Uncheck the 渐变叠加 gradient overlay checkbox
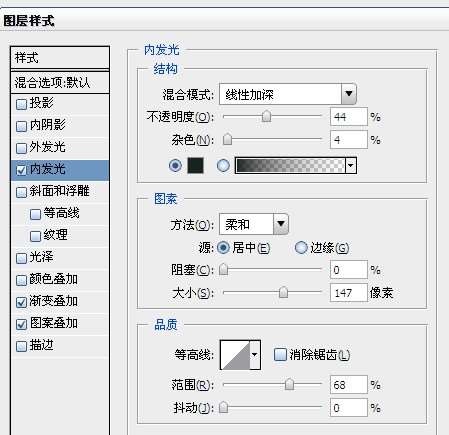Viewport: 449px width, 435px height. coord(21,302)
